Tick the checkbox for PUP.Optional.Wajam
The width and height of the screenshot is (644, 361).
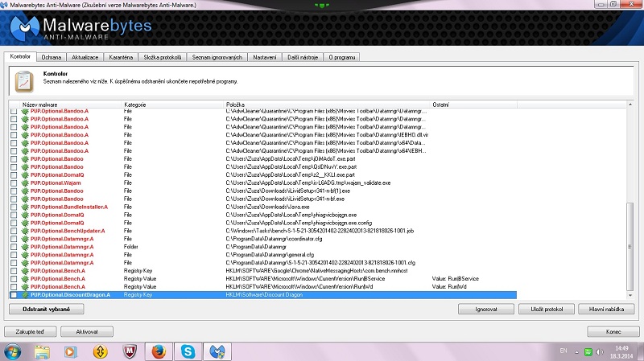pyautogui.click(x=13, y=183)
